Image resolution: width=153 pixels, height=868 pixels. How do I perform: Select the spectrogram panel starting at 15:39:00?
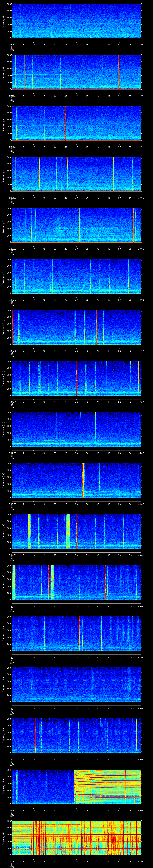coord(76,276)
